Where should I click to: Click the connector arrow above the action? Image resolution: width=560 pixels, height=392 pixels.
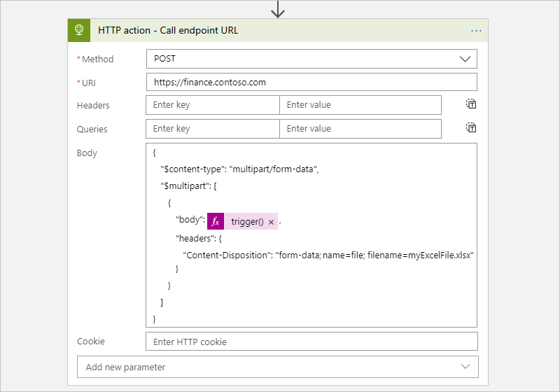click(x=278, y=8)
